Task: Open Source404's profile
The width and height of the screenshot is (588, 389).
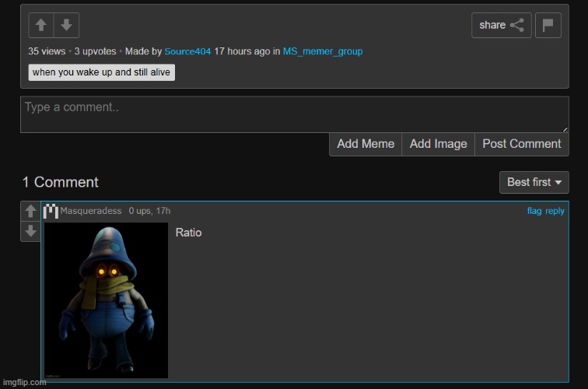Action: 187,51
